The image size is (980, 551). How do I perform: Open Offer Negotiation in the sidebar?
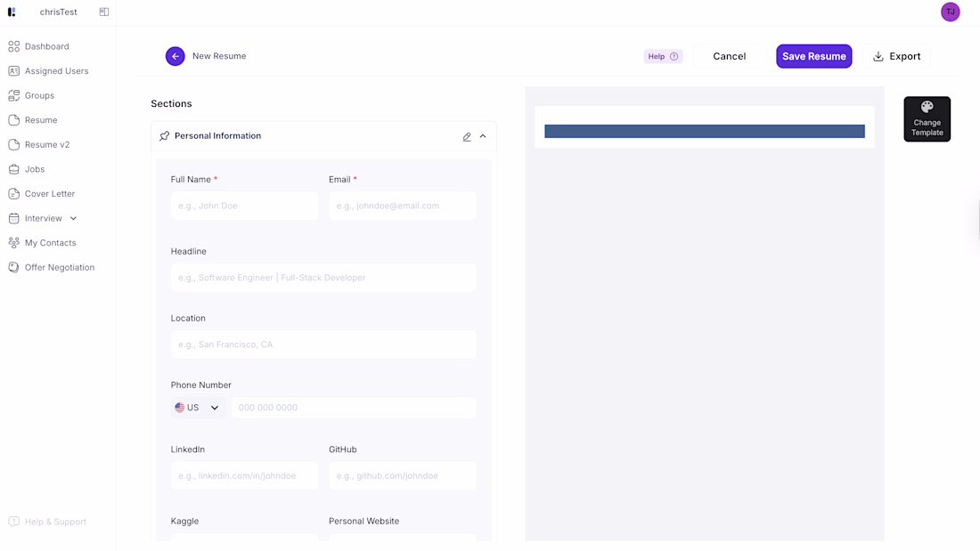[58, 267]
